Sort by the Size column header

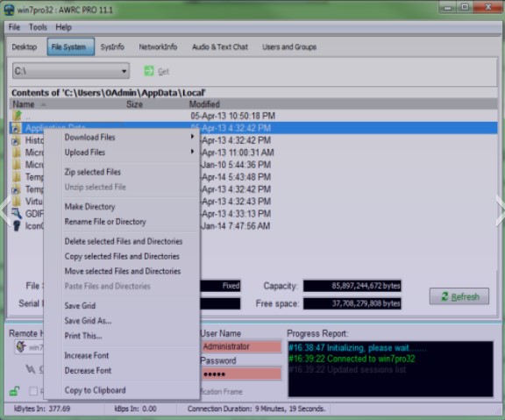(x=134, y=104)
